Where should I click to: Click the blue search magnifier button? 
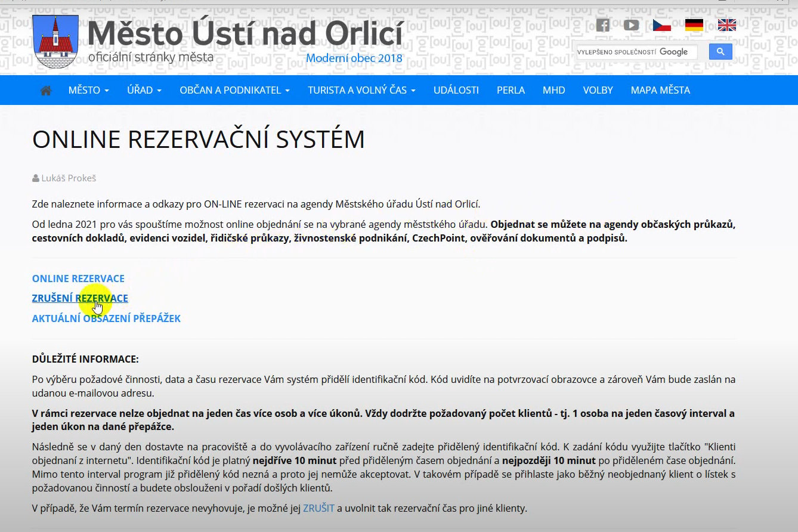[720, 52]
